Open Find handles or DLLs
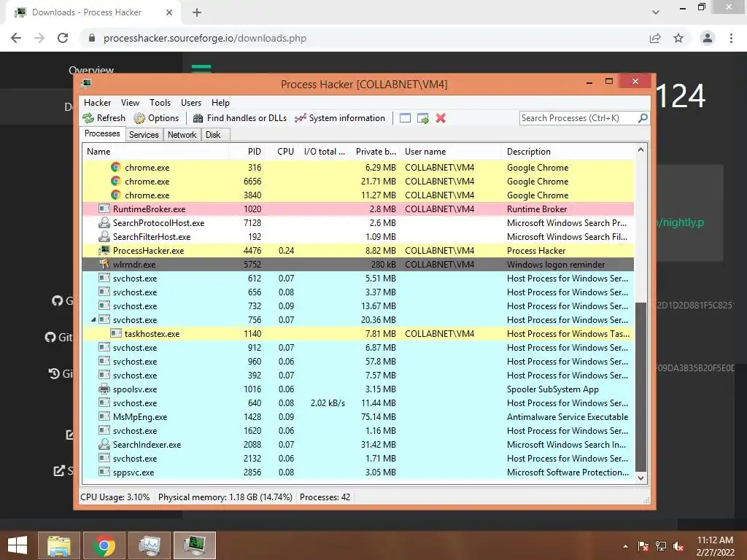747x560 pixels. tap(239, 118)
